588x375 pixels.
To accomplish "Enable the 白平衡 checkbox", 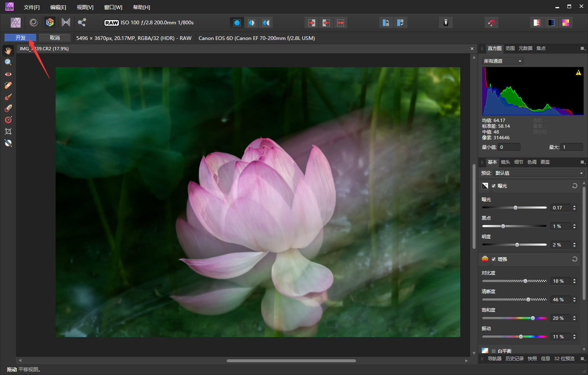I will (494, 351).
